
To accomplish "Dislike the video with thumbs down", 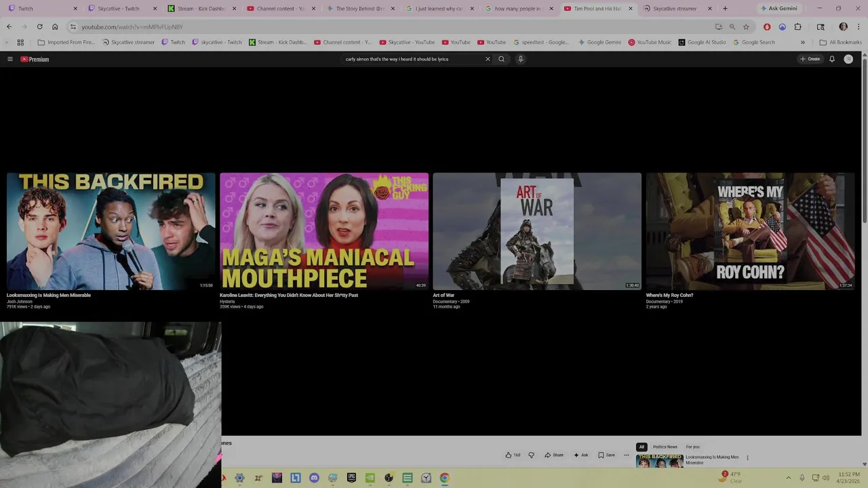I will (x=531, y=455).
